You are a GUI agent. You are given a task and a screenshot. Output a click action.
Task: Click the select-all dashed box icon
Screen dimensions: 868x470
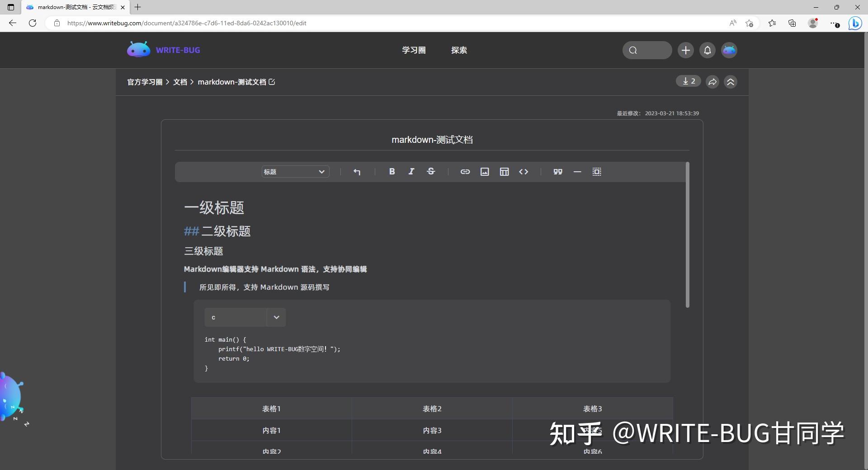597,172
